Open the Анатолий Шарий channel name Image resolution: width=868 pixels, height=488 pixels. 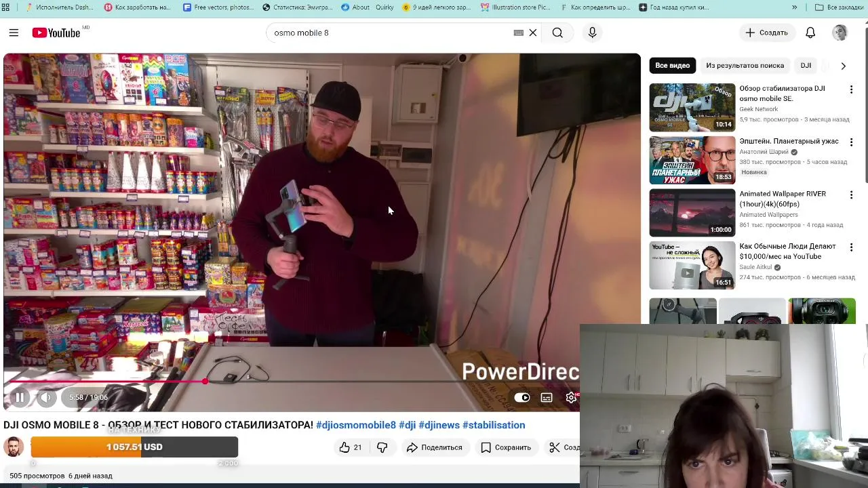click(x=764, y=152)
